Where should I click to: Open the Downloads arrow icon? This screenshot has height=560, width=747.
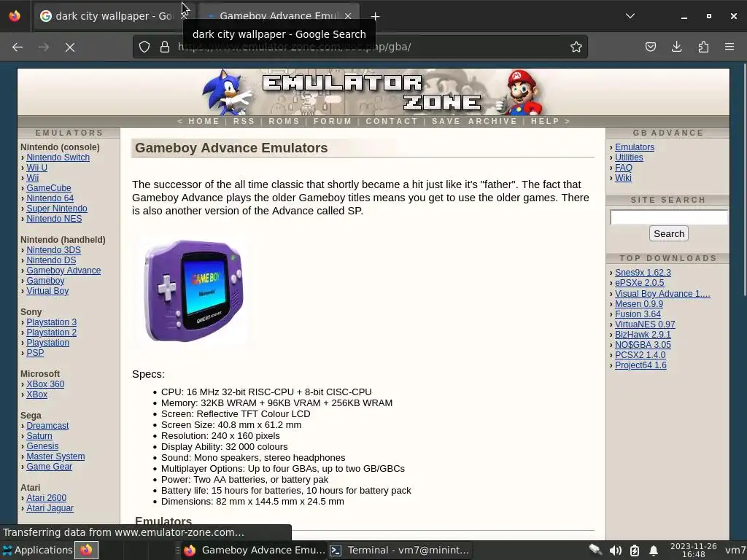(x=676, y=47)
